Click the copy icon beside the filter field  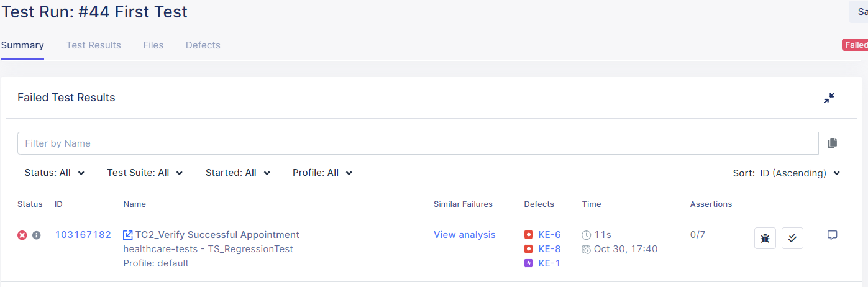(x=833, y=143)
